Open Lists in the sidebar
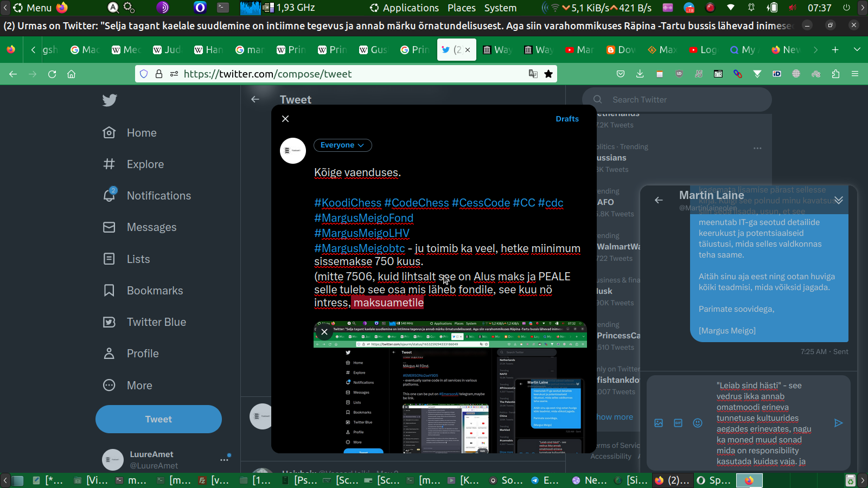Screen dimensions: 868x488 [126, 259]
